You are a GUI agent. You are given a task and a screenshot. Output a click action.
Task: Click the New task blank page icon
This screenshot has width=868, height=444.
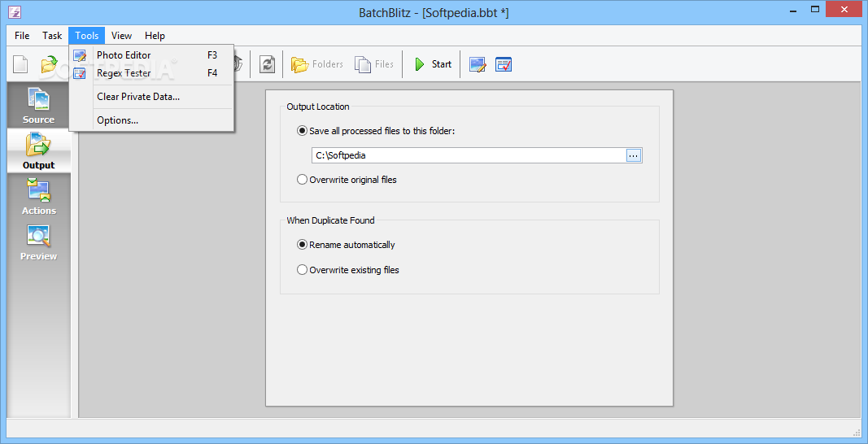pos(20,64)
